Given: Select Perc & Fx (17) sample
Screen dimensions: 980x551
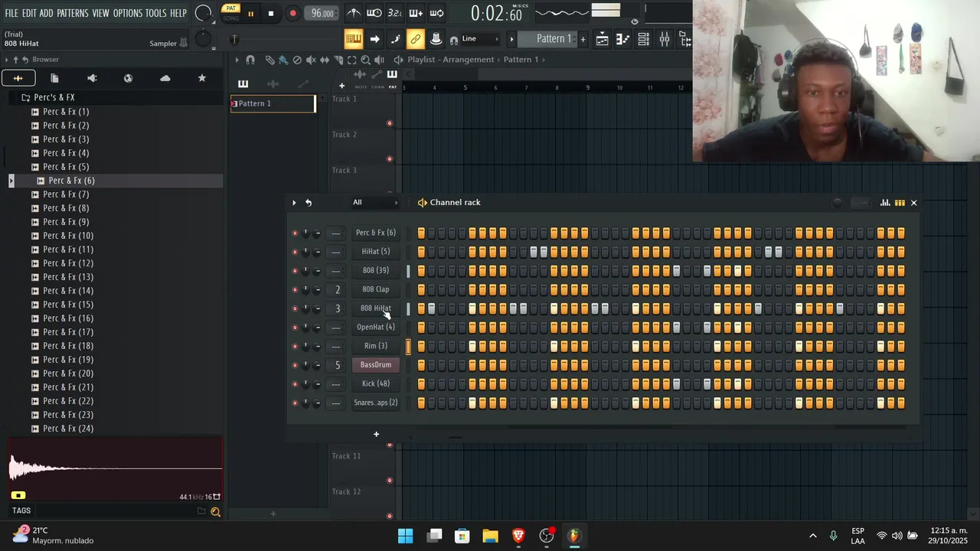Looking at the screenshot, I should (68, 332).
